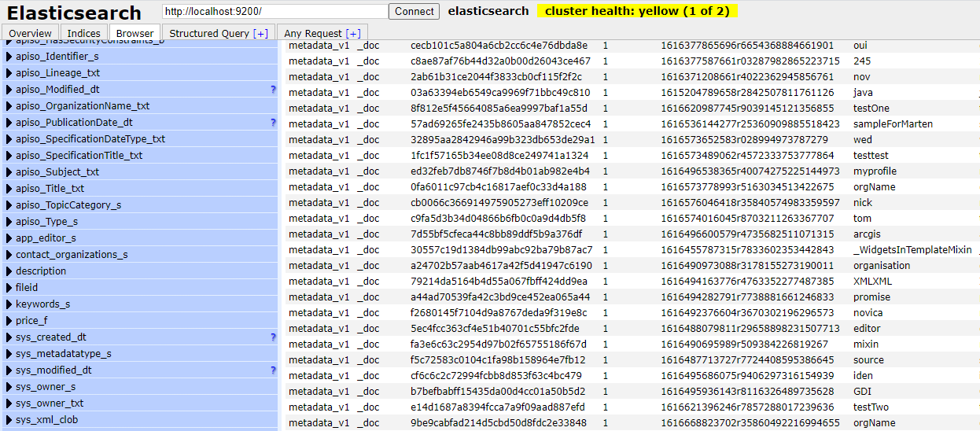Click the help icon beside sys_created_dt
This screenshot has height=431, width=980.
[273, 337]
